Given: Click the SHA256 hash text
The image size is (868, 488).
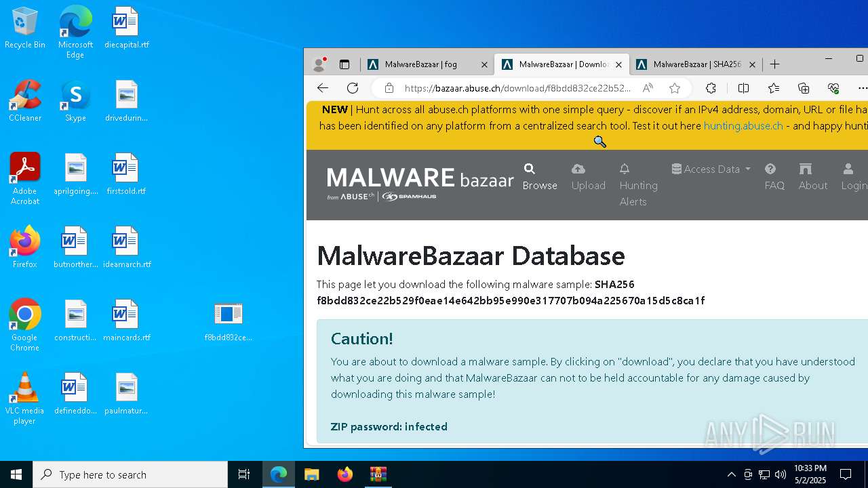Looking at the screenshot, I should click(x=511, y=300).
